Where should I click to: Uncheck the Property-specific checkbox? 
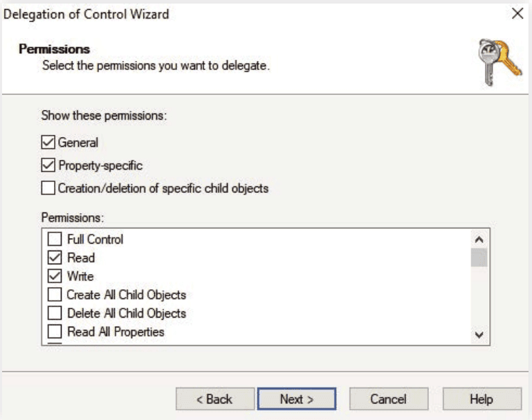click(48, 165)
